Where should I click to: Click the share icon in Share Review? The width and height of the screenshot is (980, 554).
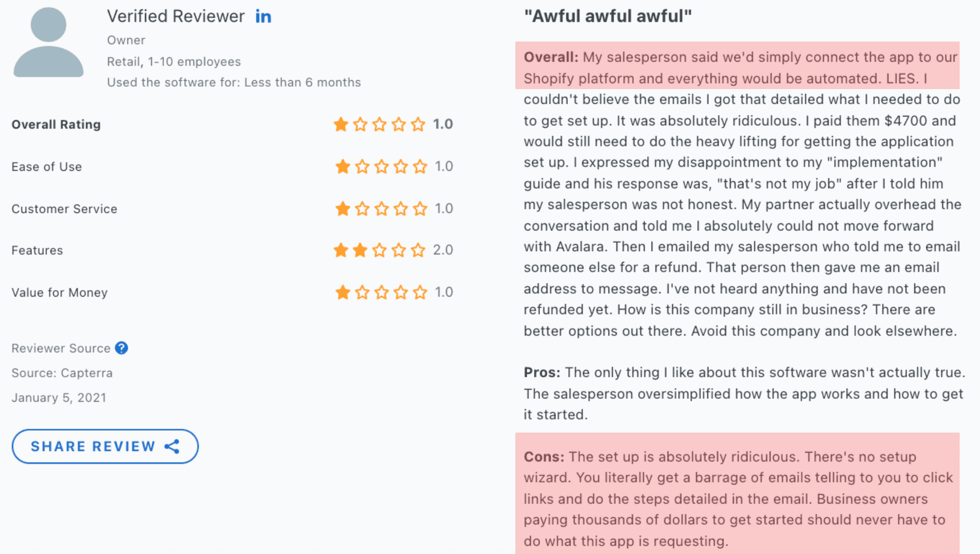(x=172, y=446)
